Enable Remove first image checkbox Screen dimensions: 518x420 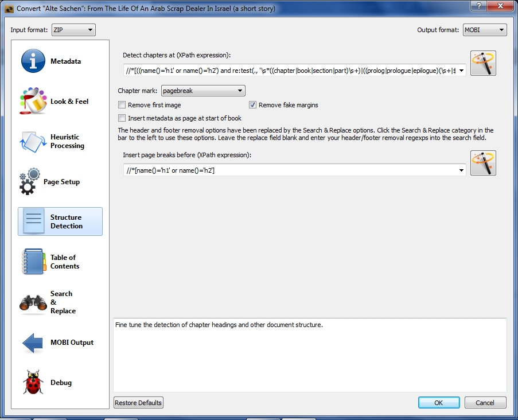pyautogui.click(x=122, y=105)
